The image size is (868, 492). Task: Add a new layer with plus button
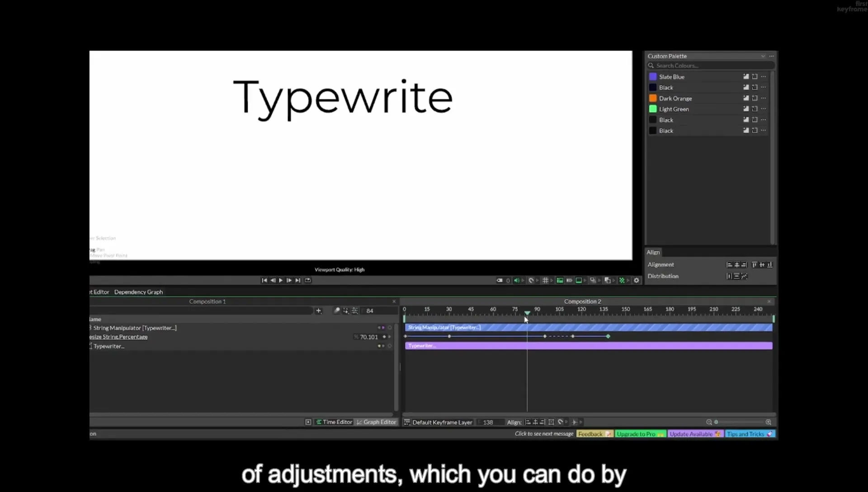(319, 311)
